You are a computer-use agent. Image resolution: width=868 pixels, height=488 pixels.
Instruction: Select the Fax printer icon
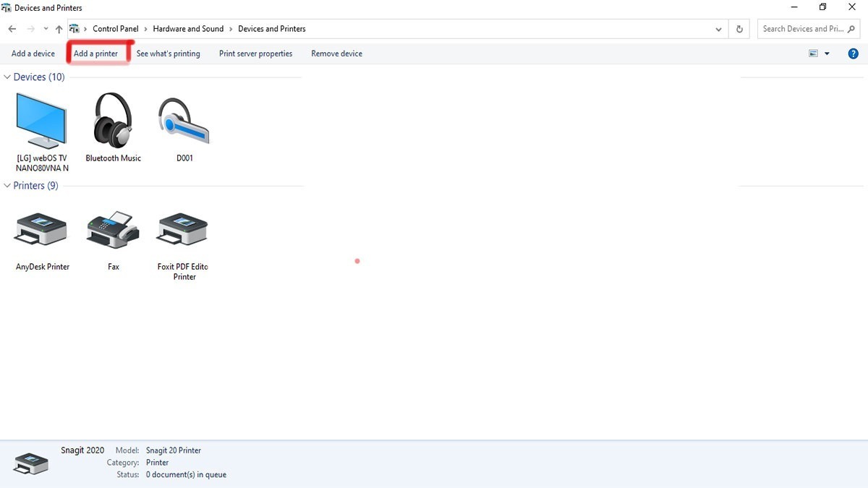[x=113, y=231]
